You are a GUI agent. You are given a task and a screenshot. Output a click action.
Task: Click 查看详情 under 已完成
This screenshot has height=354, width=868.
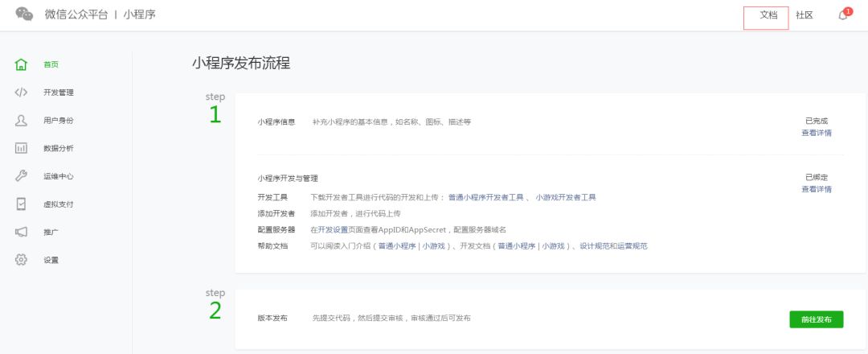[x=817, y=133]
